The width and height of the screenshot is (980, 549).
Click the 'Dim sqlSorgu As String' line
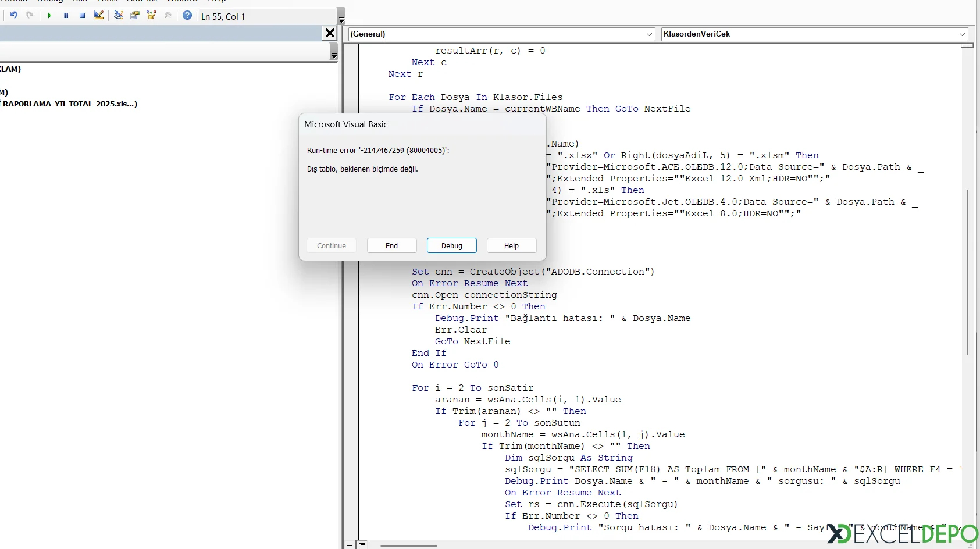pyautogui.click(x=569, y=458)
